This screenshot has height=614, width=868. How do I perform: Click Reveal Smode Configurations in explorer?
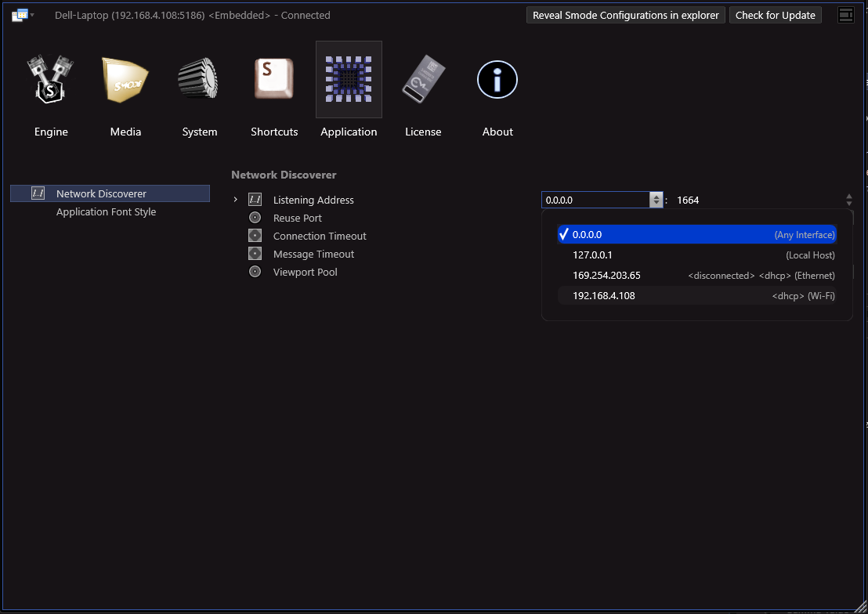tap(625, 15)
